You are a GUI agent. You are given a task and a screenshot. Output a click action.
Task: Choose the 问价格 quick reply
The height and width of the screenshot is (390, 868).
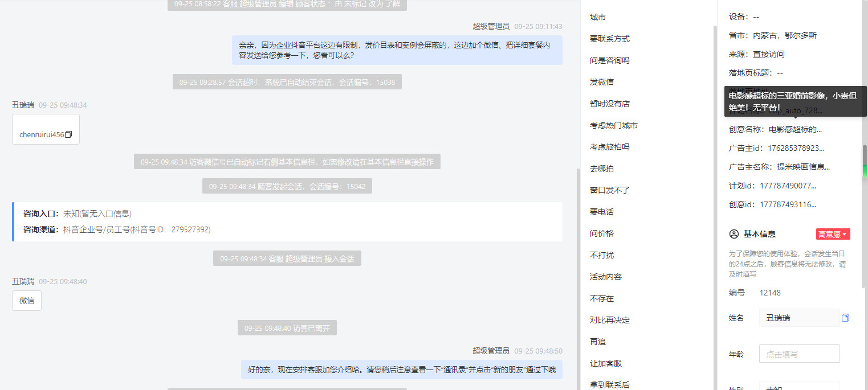click(x=602, y=233)
